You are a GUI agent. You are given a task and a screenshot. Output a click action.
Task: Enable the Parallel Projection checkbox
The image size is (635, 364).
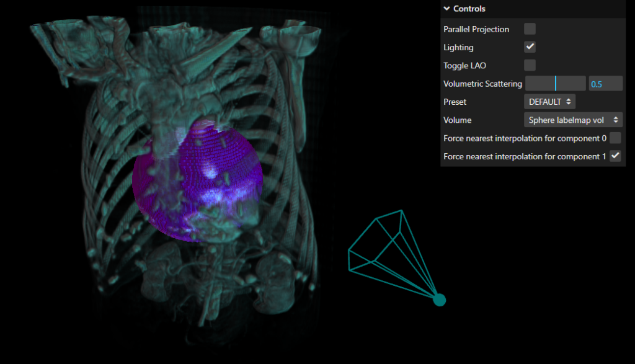[x=530, y=29]
